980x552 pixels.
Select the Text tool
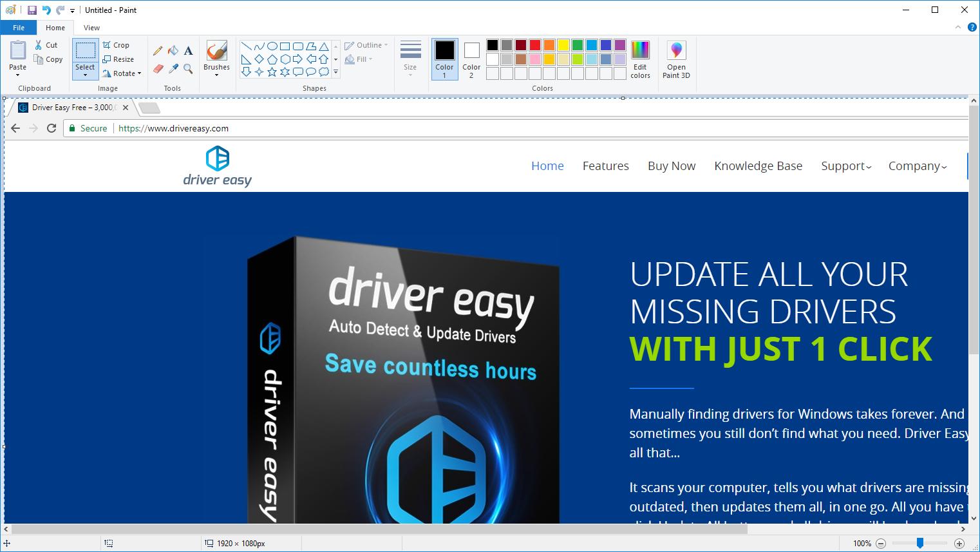coord(187,50)
